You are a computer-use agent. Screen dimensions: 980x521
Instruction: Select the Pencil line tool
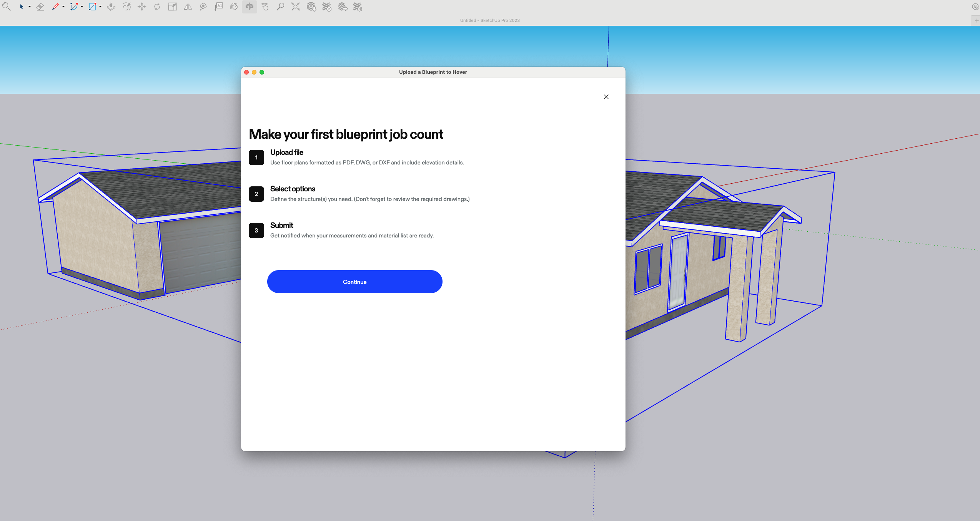click(x=55, y=7)
